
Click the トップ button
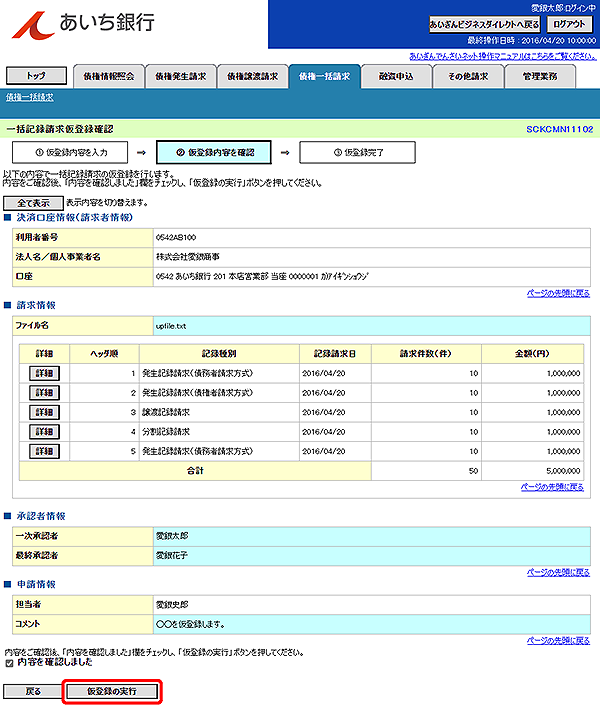pos(36,76)
